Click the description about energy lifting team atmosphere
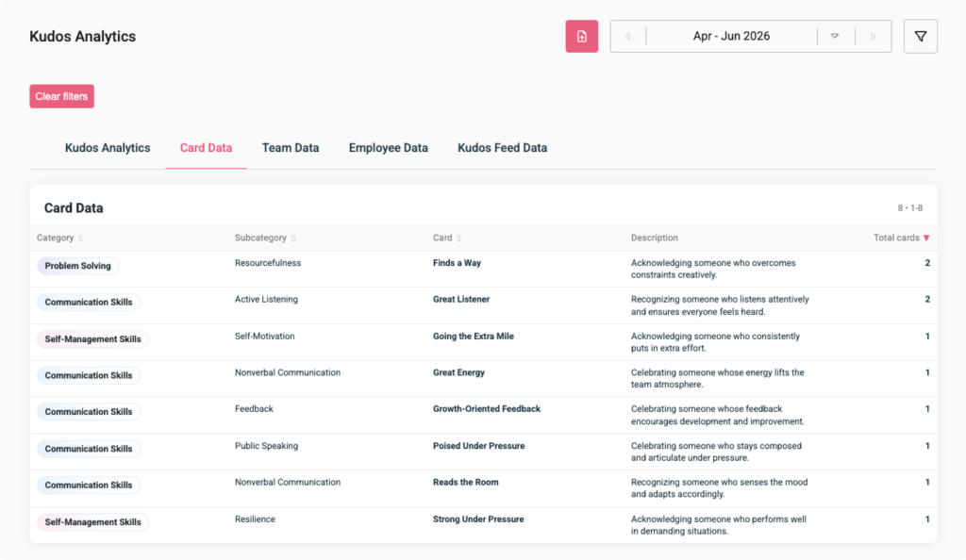This screenshot has height=560, width=966. (x=717, y=378)
